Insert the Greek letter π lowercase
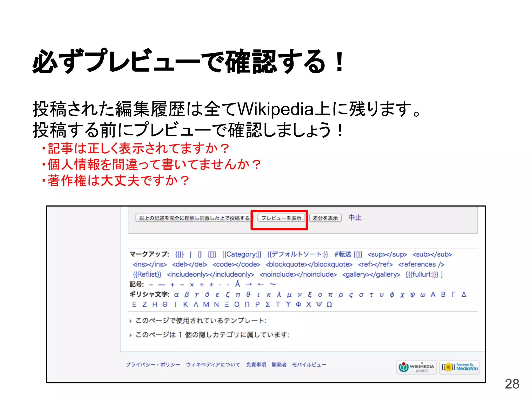This screenshot has width=532, height=399. coord(330,295)
